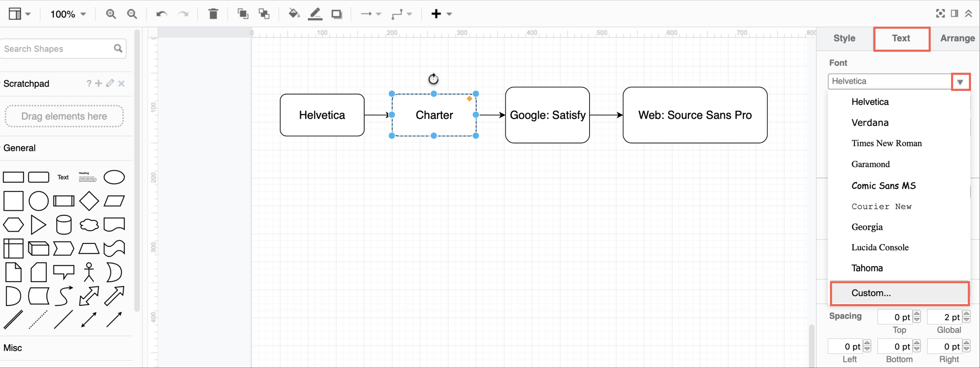Collapse the General shapes section

tap(19, 148)
